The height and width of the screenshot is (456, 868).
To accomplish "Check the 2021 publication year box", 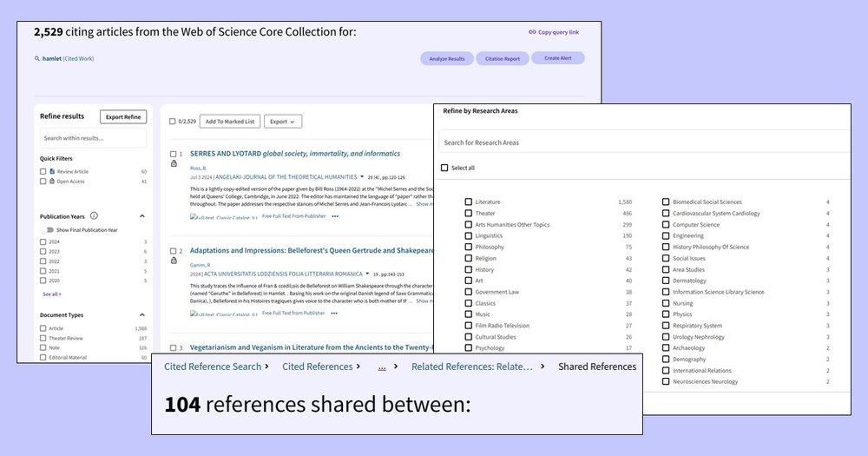I will pyautogui.click(x=43, y=271).
